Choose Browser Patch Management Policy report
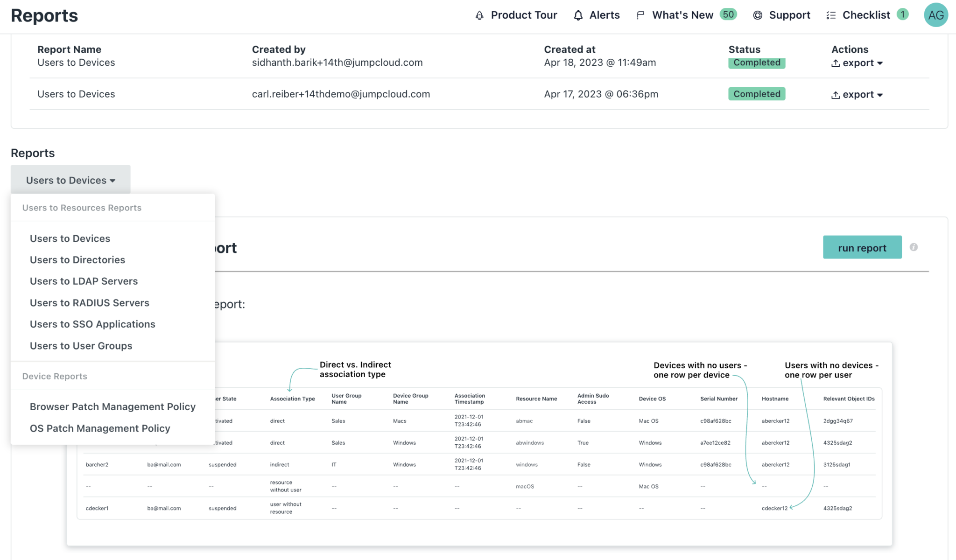The image size is (956, 560). coord(112,406)
